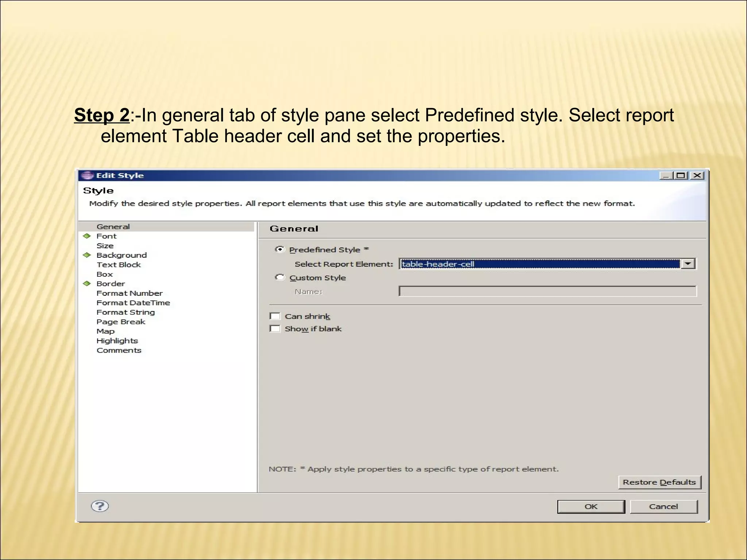
Task: Select the Custom Style radio button
Action: click(280, 277)
